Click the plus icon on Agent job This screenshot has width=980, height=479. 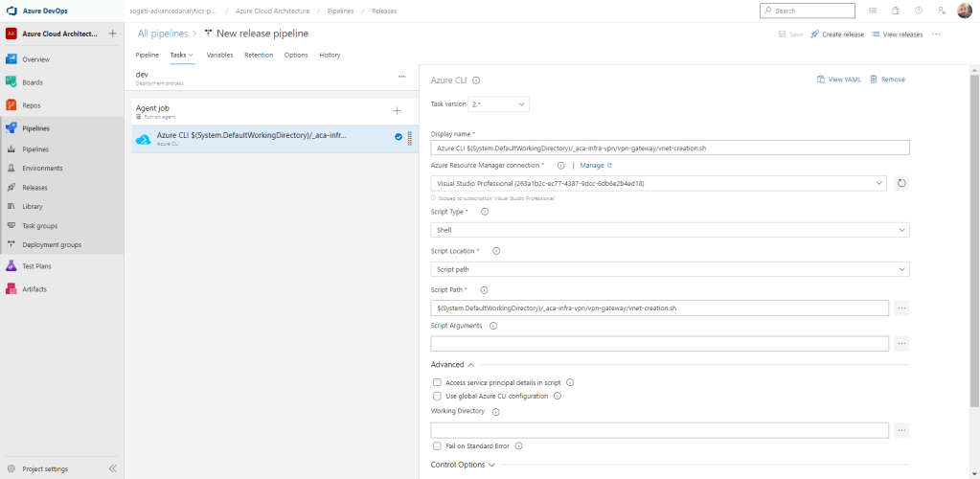click(397, 111)
